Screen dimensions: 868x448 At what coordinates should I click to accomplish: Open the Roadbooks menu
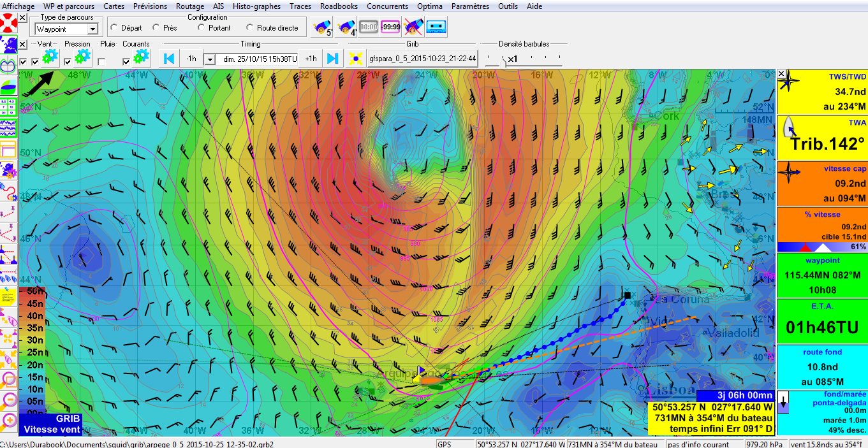tap(339, 6)
